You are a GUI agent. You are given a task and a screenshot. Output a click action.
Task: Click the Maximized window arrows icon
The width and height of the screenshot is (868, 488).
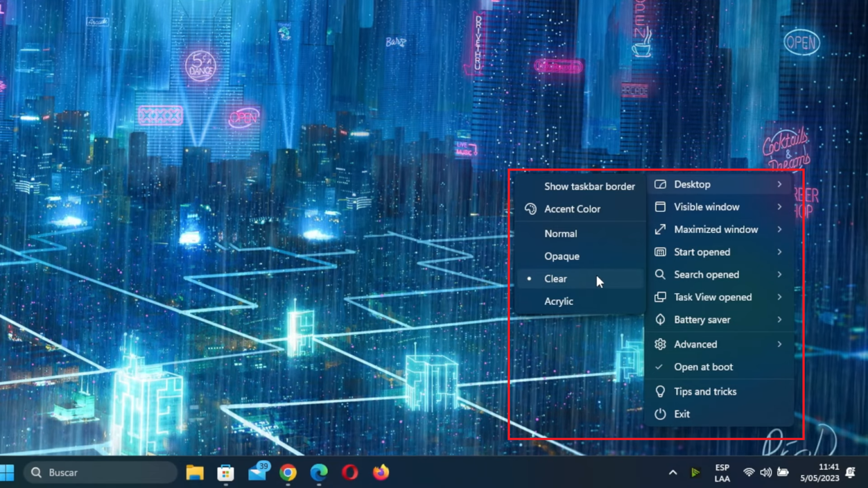point(659,229)
